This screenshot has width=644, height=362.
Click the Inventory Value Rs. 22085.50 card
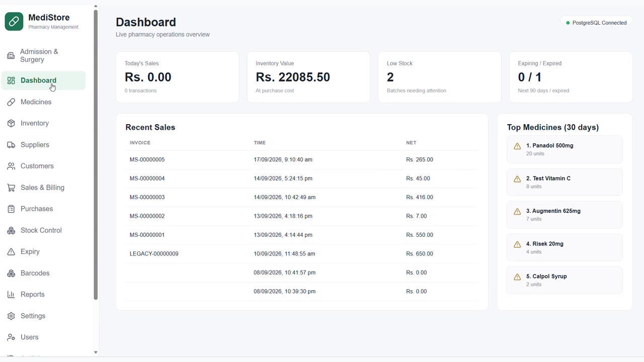click(x=308, y=77)
